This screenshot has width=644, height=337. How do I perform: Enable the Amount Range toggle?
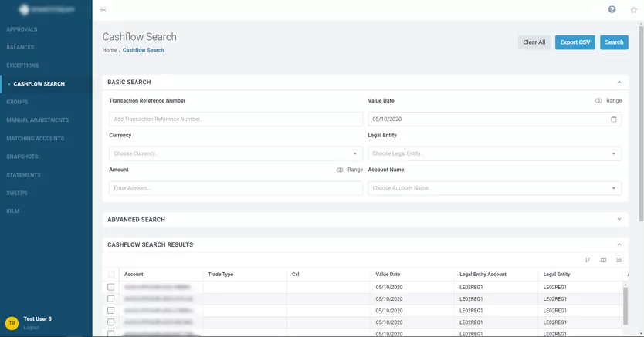340,170
